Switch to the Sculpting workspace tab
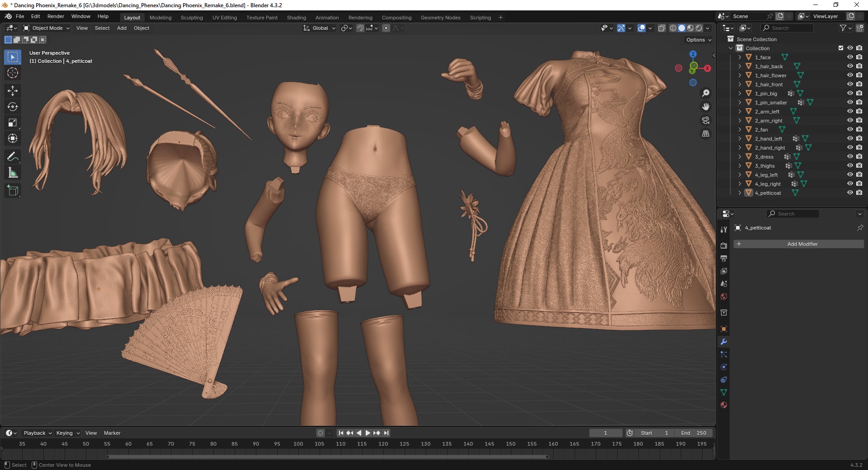The width and height of the screenshot is (868, 470). (x=192, y=18)
